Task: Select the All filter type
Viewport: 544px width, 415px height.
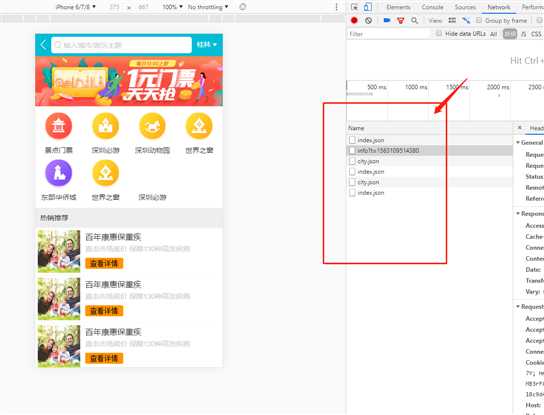Action: pyautogui.click(x=494, y=34)
